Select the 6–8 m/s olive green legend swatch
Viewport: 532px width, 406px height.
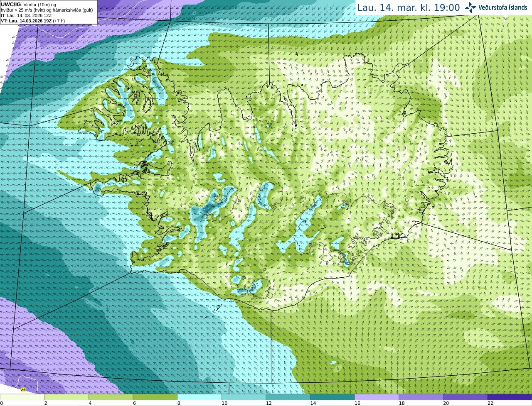(x=155, y=397)
